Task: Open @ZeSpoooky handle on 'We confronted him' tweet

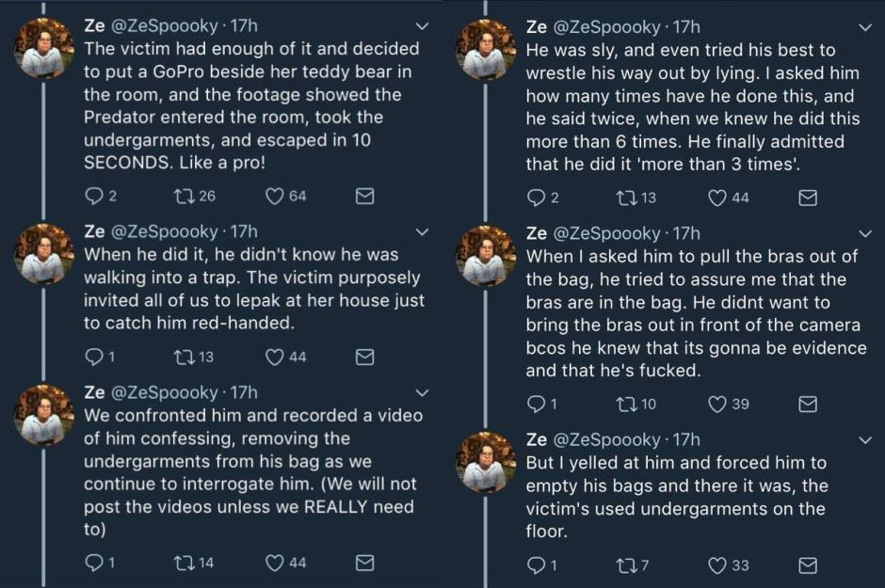Action: (164, 392)
